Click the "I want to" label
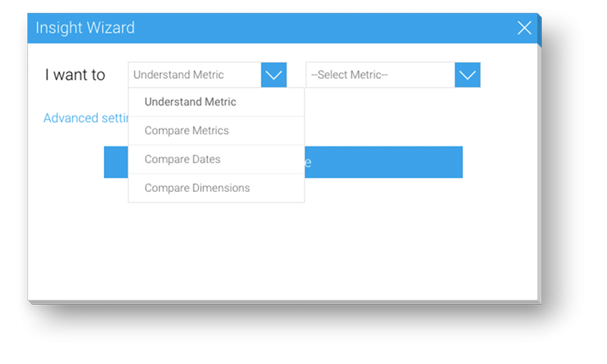 point(75,75)
